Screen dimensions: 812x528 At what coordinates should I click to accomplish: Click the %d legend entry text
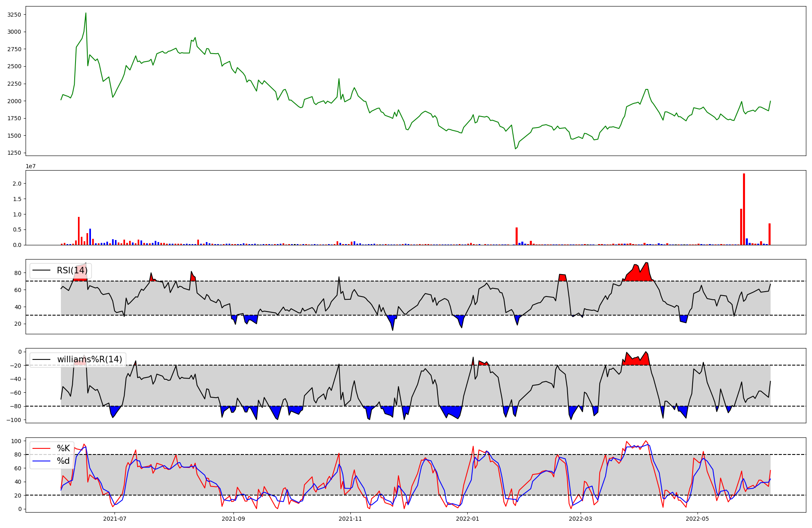(63, 461)
